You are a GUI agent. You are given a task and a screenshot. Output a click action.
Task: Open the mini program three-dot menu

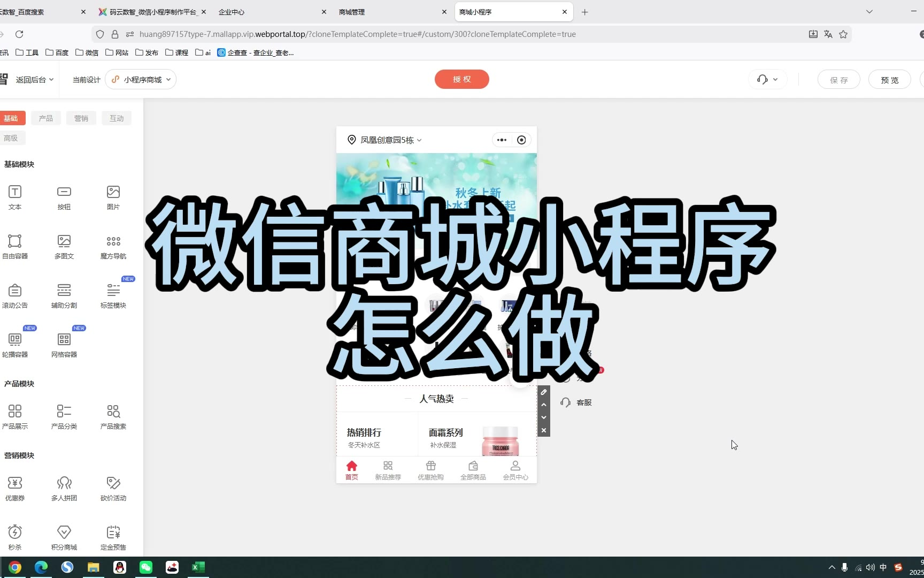point(502,140)
